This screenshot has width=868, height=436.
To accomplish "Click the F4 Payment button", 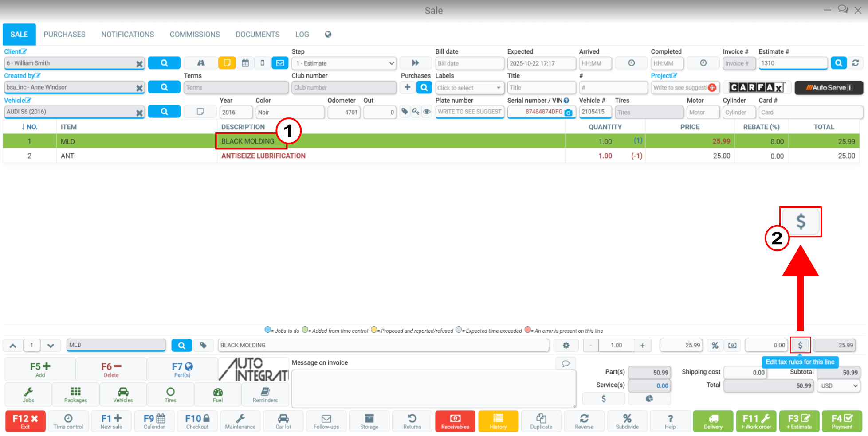I will 842,421.
